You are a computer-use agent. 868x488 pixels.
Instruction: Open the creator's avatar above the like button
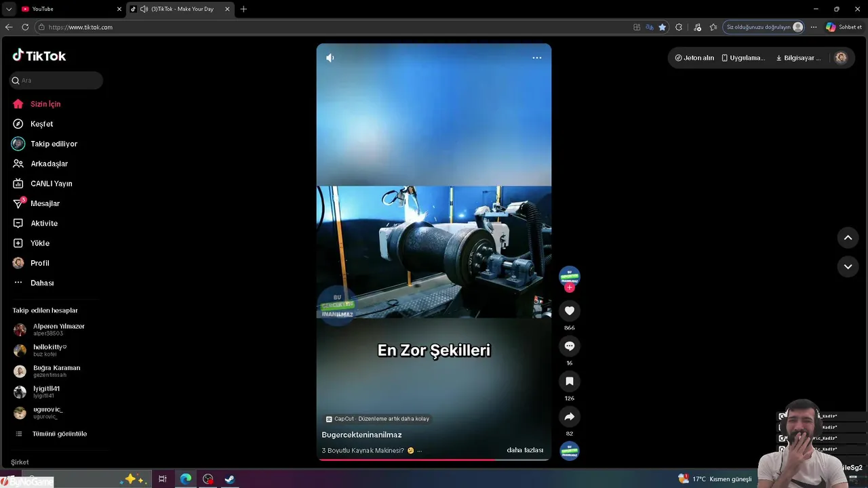pos(570,276)
